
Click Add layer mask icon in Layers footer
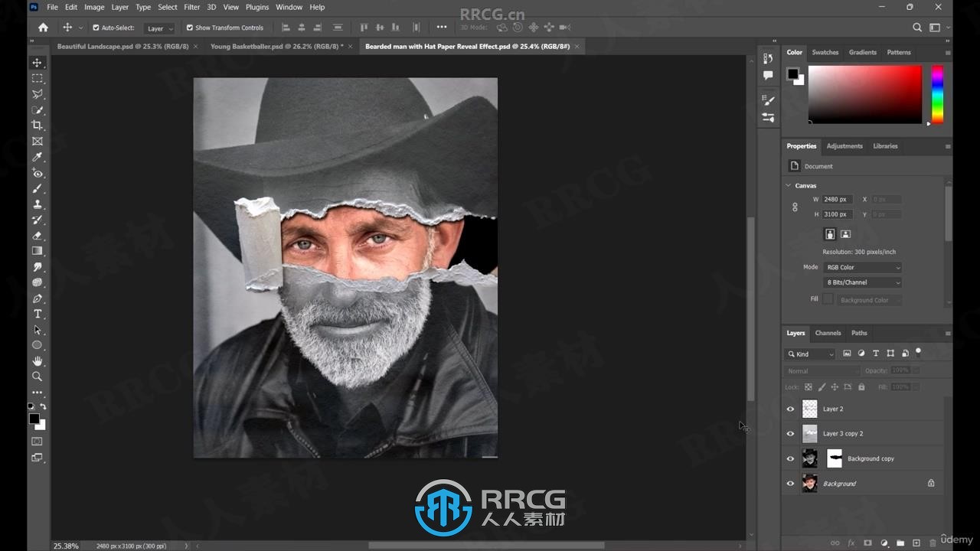[x=867, y=543]
